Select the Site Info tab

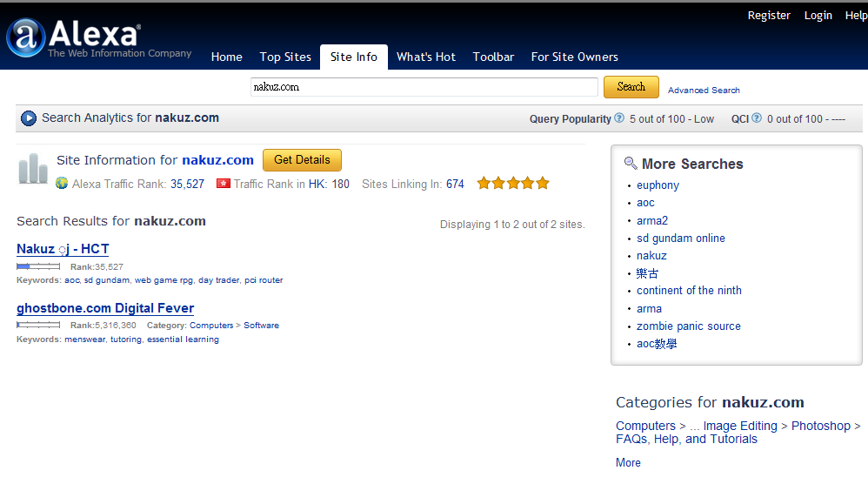pyautogui.click(x=354, y=57)
